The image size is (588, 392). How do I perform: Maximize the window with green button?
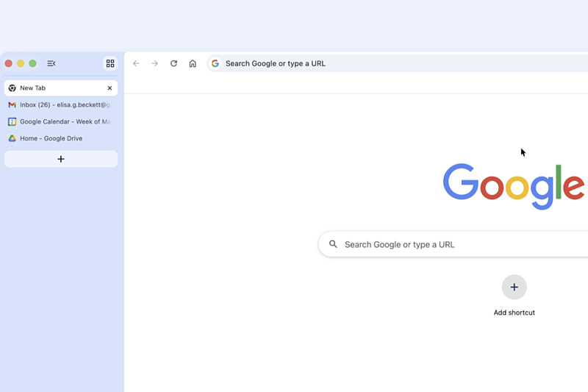tap(32, 63)
